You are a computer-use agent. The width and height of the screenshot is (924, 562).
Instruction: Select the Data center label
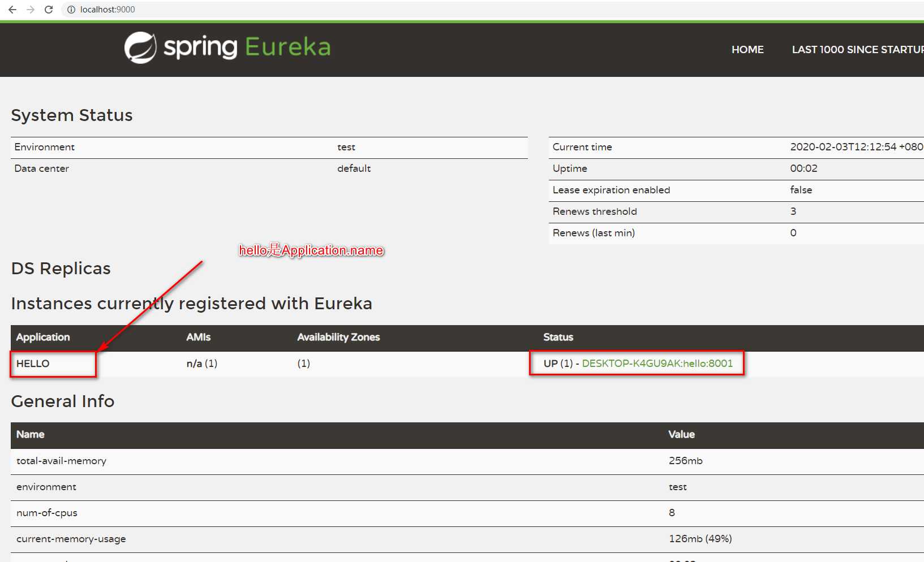(x=42, y=168)
